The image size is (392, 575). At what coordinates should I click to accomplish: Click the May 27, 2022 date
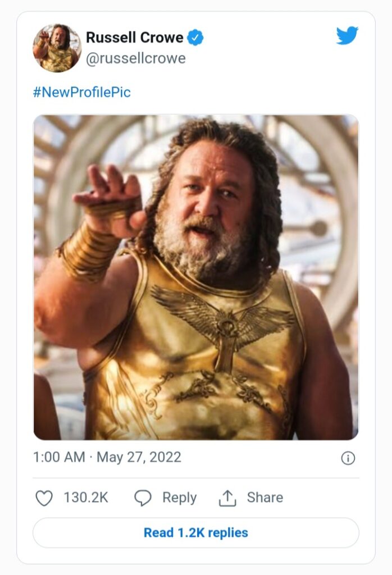pyautogui.click(x=139, y=457)
